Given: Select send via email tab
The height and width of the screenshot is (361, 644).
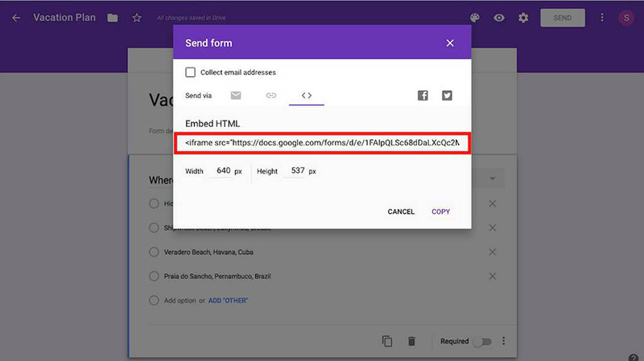Looking at the screenshot, I should [236, 96].
